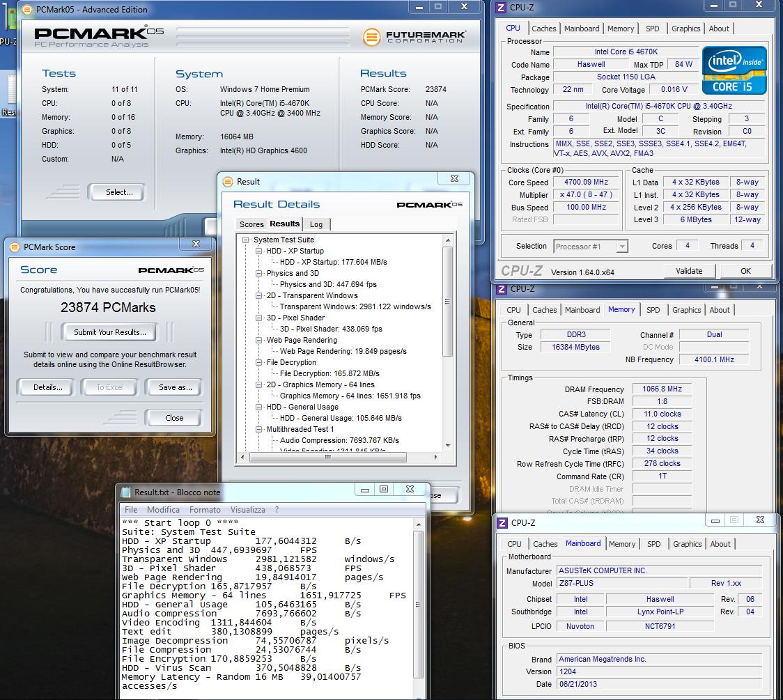
Task: Click the 23874 PCMarks score text
Action: 109,308
